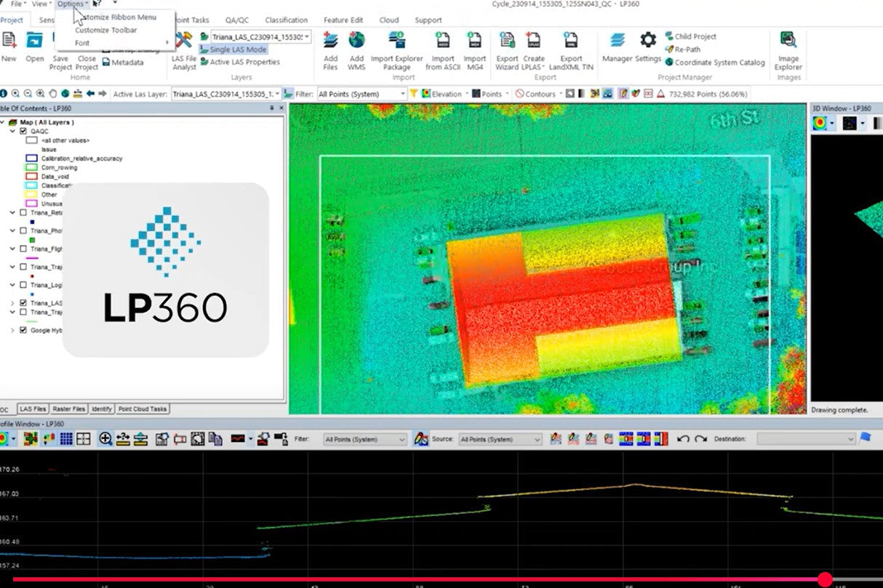Switch to the Support ribbon tab
This screenshot has height=588, width=883.
coord(428,20)
